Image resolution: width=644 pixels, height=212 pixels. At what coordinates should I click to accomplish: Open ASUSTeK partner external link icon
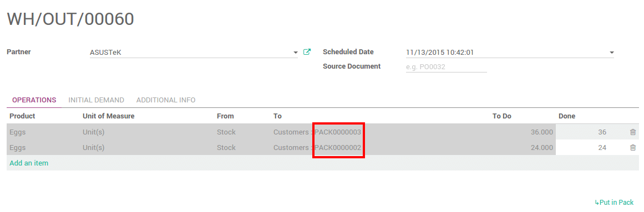click(x=307, y=52)
